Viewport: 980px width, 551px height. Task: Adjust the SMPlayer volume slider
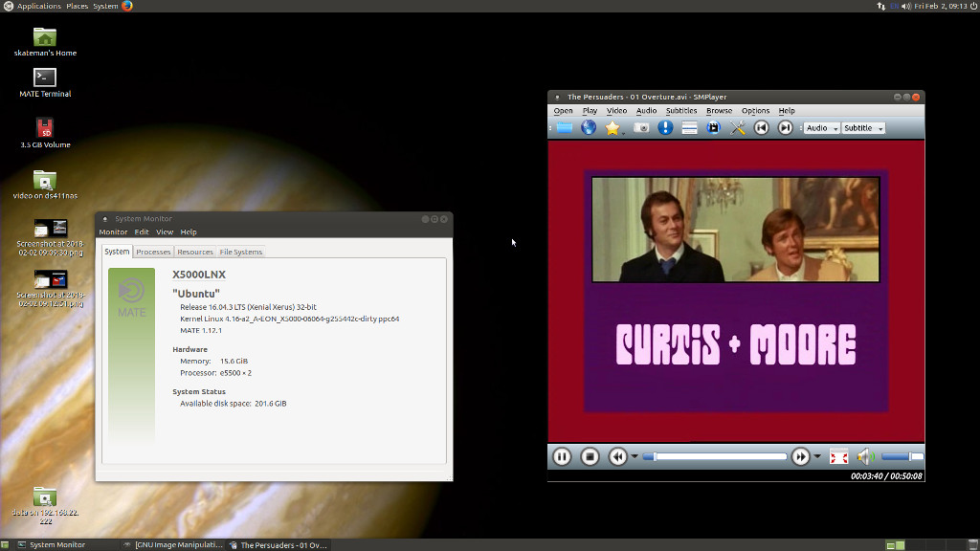click(x=902, y=456)
